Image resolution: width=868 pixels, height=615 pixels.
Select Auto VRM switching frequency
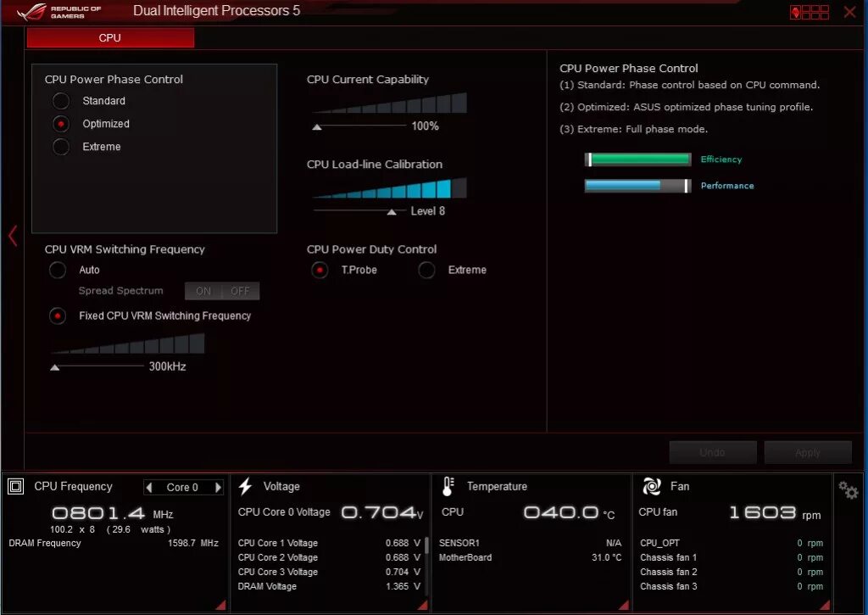pyautogui.click(x=58, y=270)
